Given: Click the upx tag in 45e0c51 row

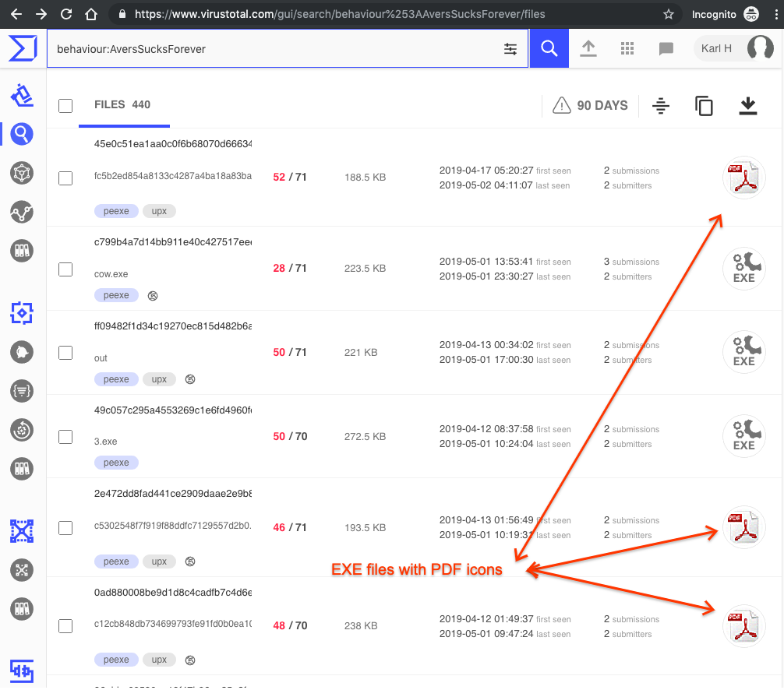Looking at the screenshot, I should click(x=159, y=211).
